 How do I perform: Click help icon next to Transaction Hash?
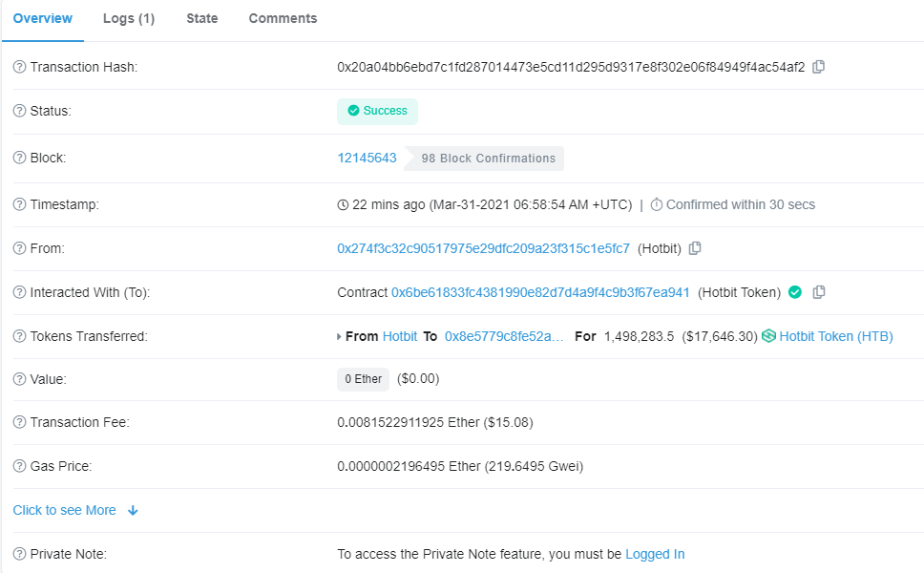tap(19, 67)
